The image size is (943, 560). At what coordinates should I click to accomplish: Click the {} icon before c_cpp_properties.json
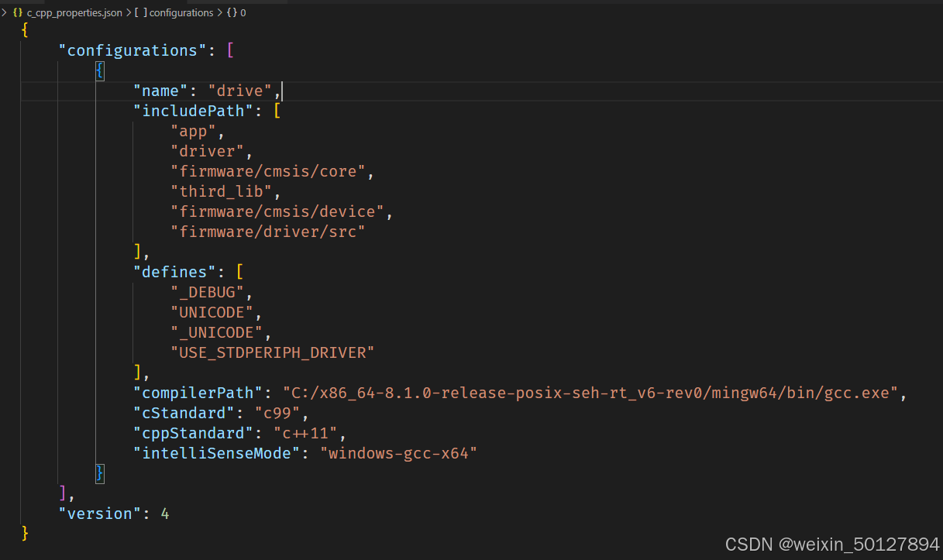tap(17, 12)
